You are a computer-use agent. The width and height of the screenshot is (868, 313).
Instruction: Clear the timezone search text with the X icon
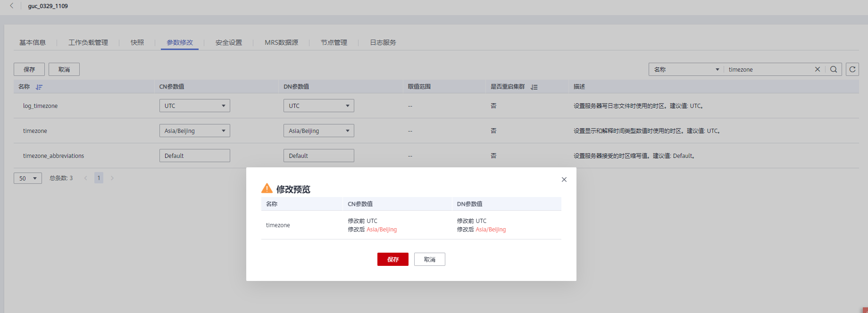pos(818,69)
